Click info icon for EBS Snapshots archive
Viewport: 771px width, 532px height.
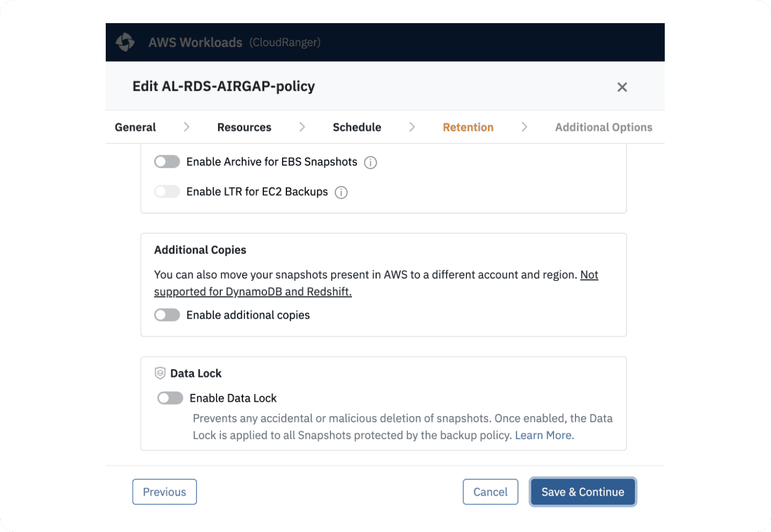coord(371,162)
